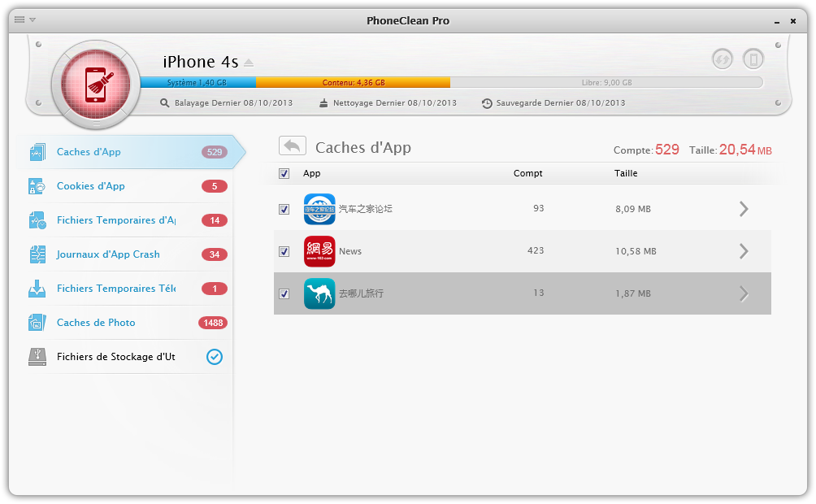Viewport: 816px width, 504px height.
Task: Close the PhoneClean Pro window
Action: 793,21
